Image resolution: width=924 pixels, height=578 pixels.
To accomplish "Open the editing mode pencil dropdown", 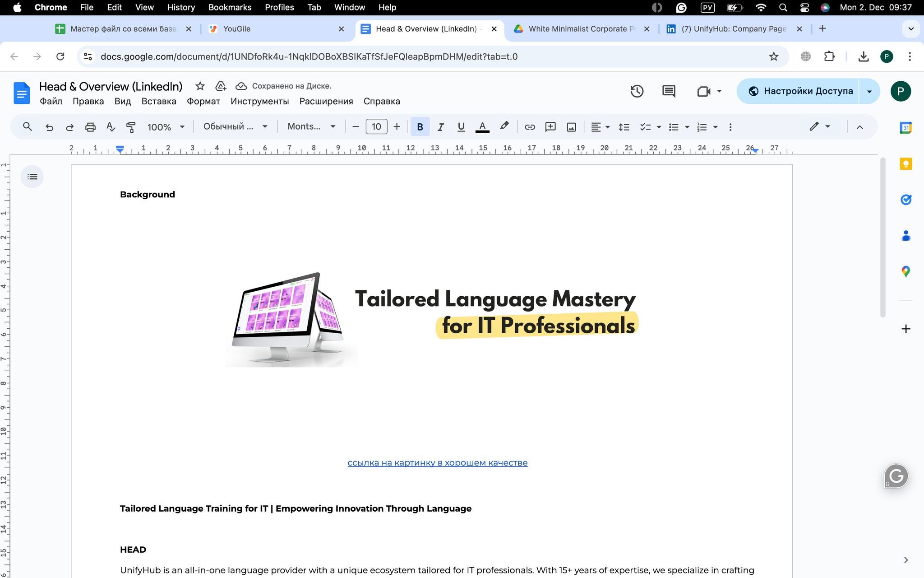I will pos(820,127).
